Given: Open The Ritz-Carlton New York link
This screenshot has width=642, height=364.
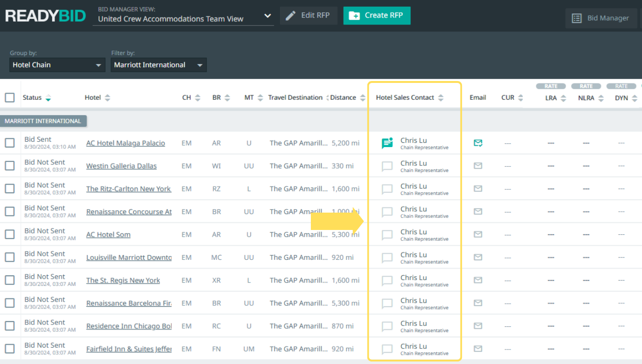Looking at the screenshot, I should [129, 189].
